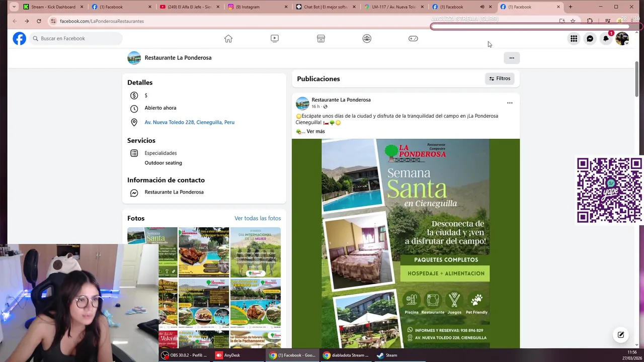Click the new message compose icon
Viewport: 644px width, 362px height.
point(621,335)
